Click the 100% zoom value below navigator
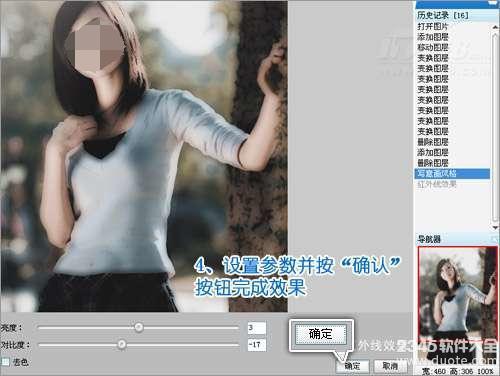This screenshot has height=376, width=500. coord(485,371)
